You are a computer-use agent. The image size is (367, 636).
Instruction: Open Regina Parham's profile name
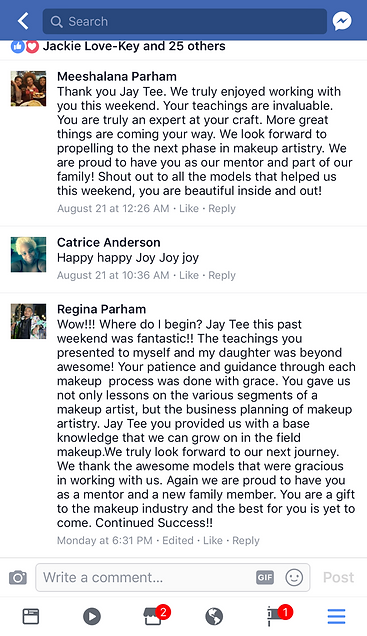pyautogui.click(x=101, y=309)
